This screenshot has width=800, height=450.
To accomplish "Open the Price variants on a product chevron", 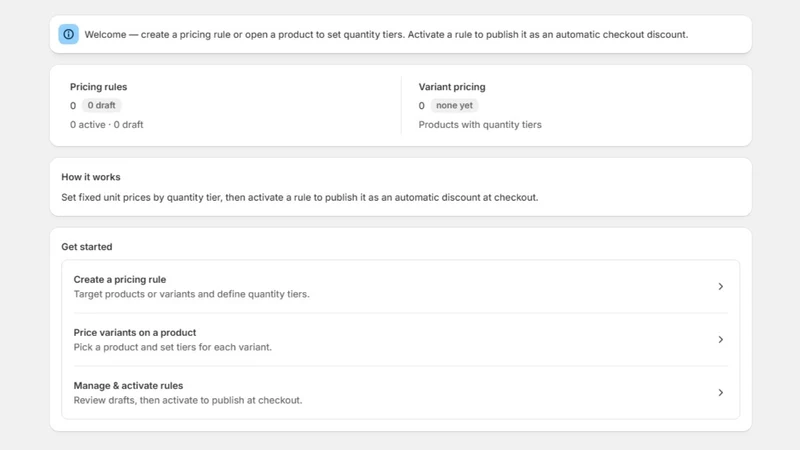I will 720,340.
